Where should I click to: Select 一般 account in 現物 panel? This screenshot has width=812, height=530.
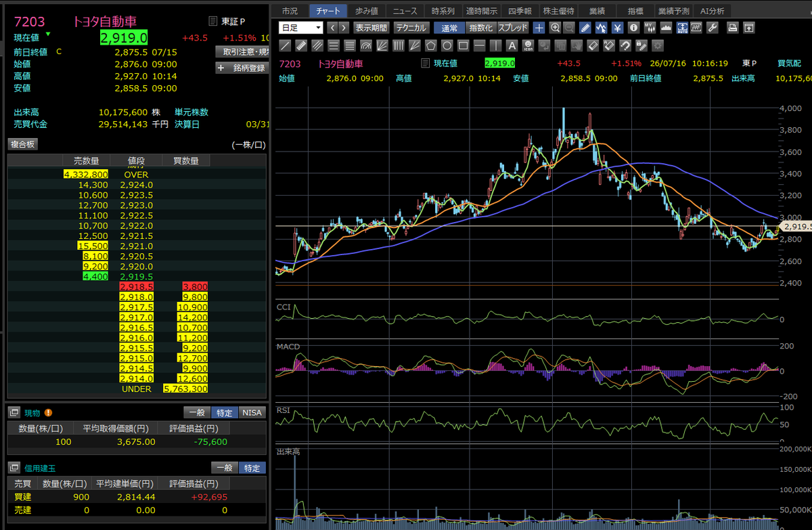(196, 412)
